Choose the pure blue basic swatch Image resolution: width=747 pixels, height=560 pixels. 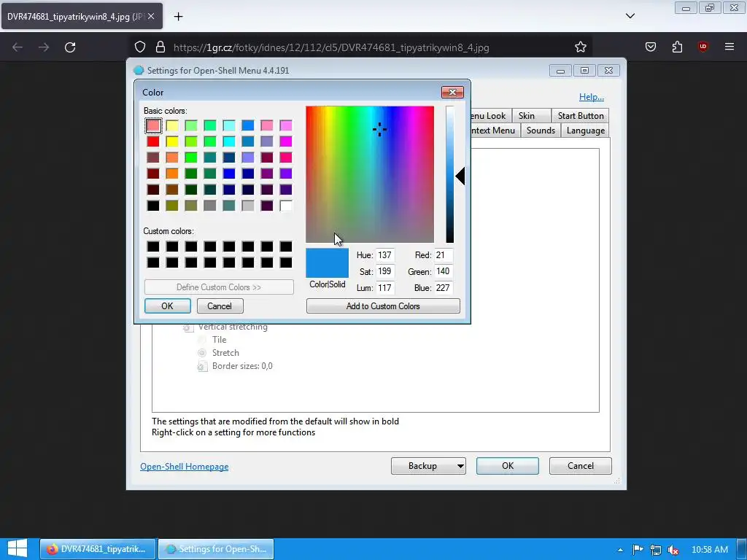point(229,174)
